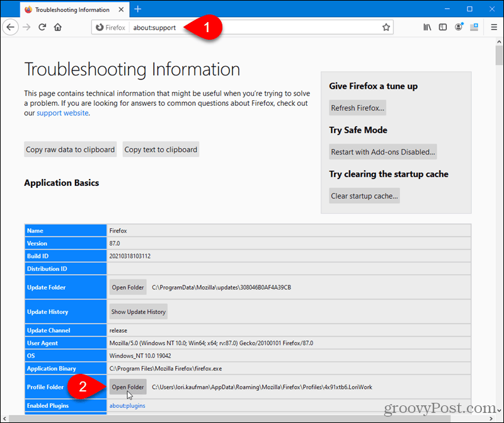Click the forward arrow navigation button

[x=26, y=27]
